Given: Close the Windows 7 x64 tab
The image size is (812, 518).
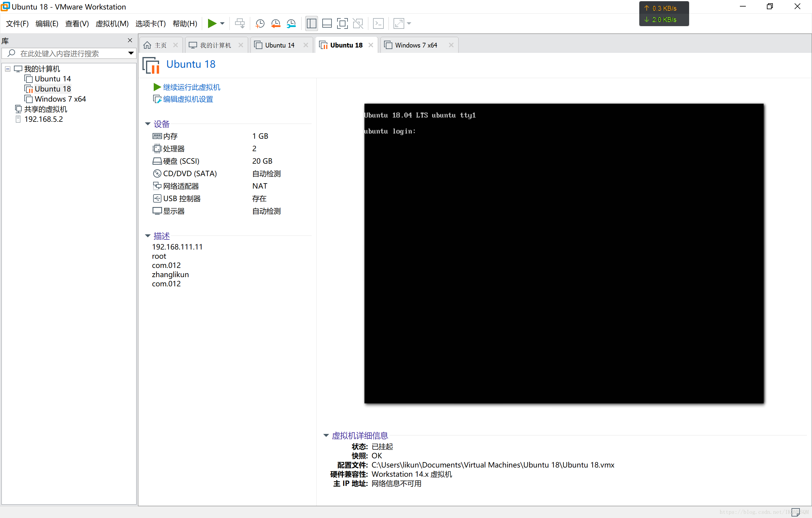Looking at the screenshot, I should pyautogui.click(x=451, y=45).
